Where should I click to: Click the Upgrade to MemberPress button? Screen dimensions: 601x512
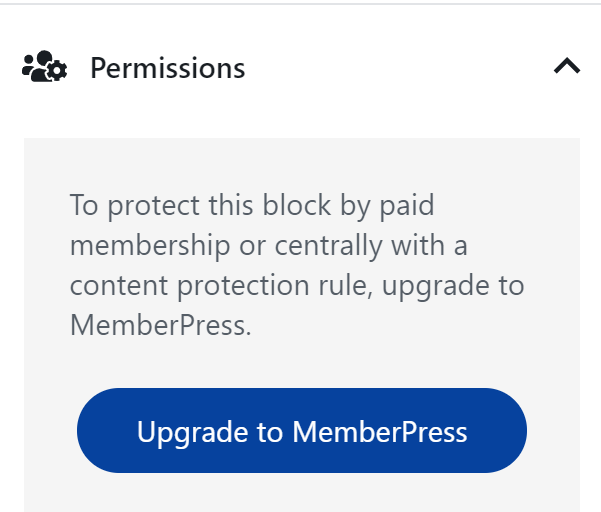(x=302, y=430)
